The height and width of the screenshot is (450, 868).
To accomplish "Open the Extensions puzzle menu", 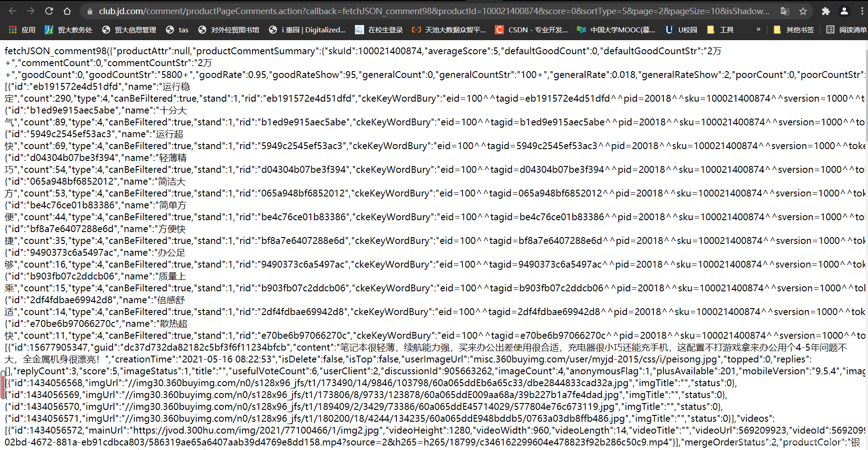I will (826, 11).
